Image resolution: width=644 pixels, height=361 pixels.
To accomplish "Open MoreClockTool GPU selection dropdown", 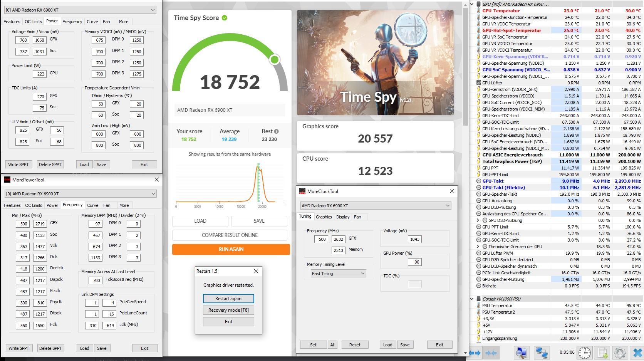I will point(376,206).
